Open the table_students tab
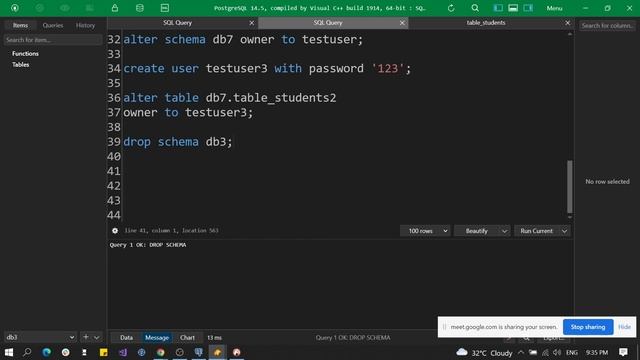 (486, 23)
